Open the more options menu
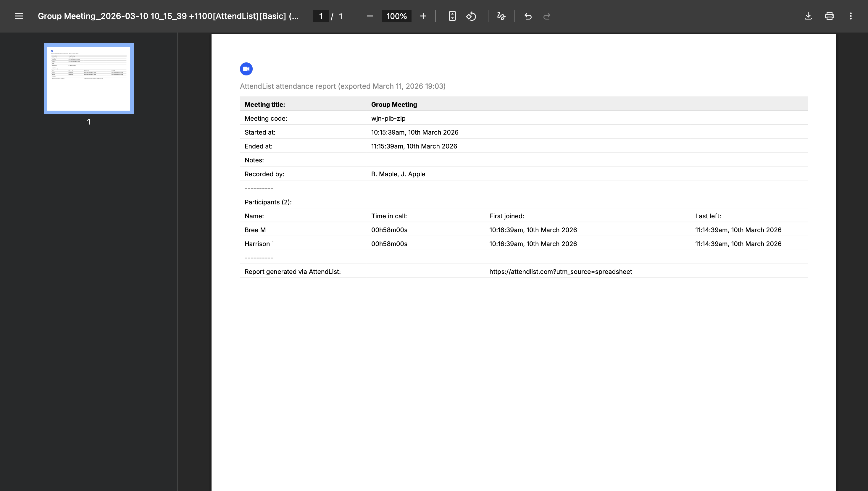 coord(851,16)
